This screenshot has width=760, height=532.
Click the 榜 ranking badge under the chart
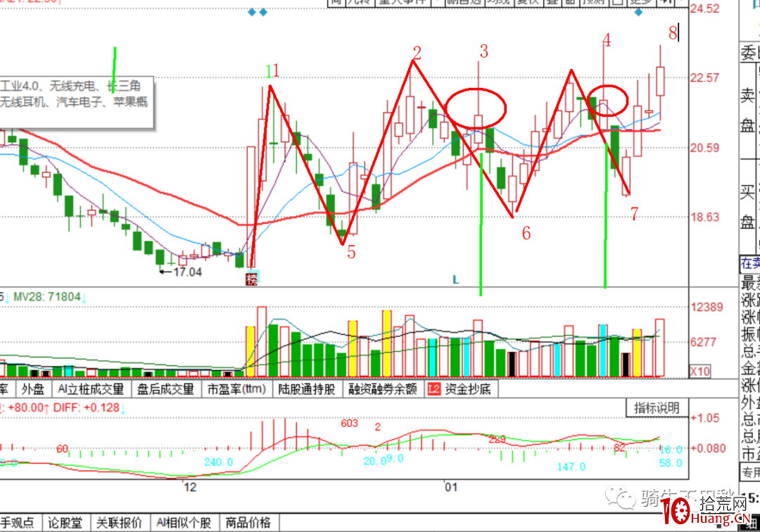coord(251,279)
